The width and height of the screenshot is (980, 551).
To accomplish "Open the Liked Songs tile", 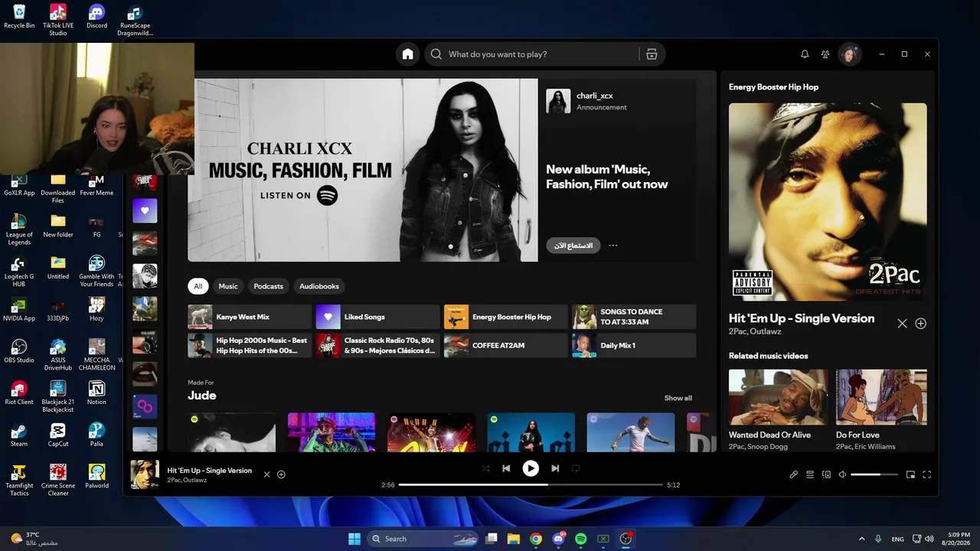I will (378, 317).
